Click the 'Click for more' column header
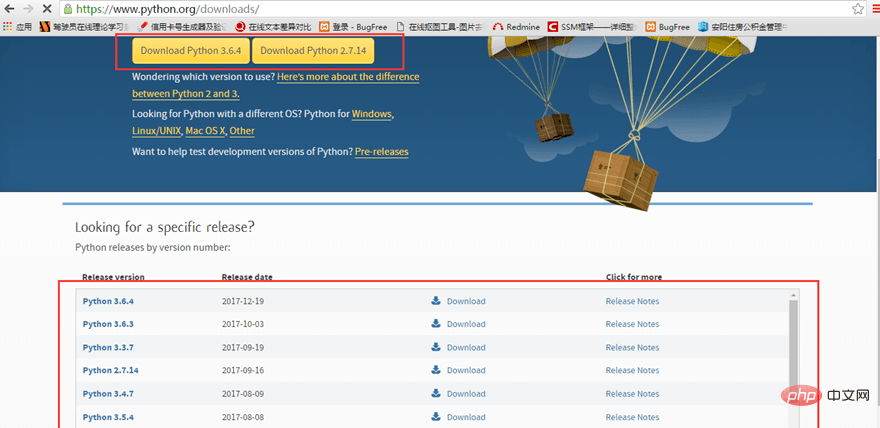This screenshot has width=880, height=428. (x=634, y=277)
